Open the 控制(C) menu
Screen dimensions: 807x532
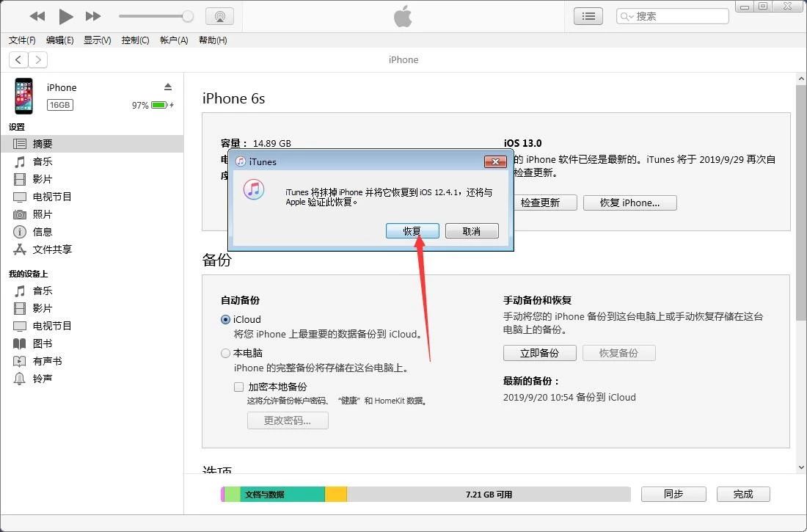[136, 40]
